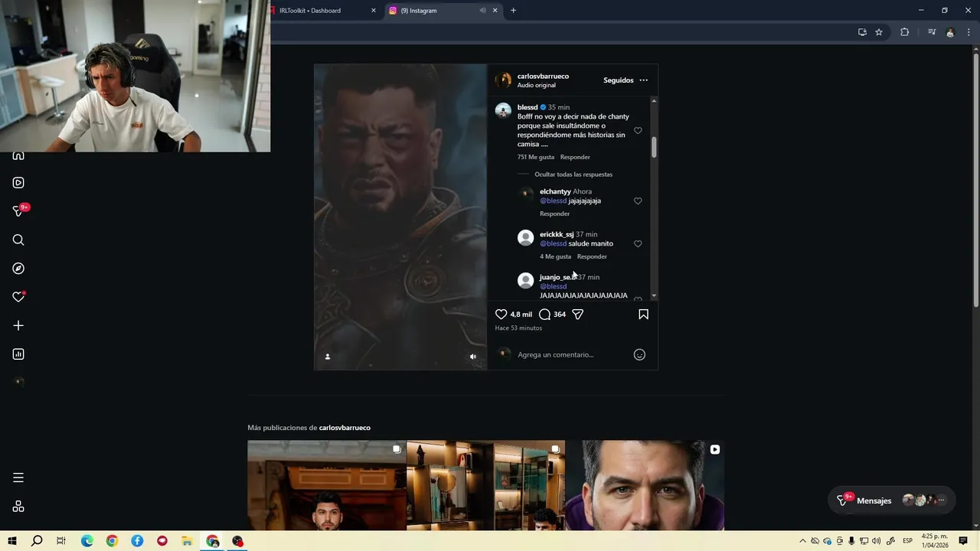980x551 pixels.
Task: View 4 Me gusta on erickkk_ssj reply
Action: coord(555,257)
